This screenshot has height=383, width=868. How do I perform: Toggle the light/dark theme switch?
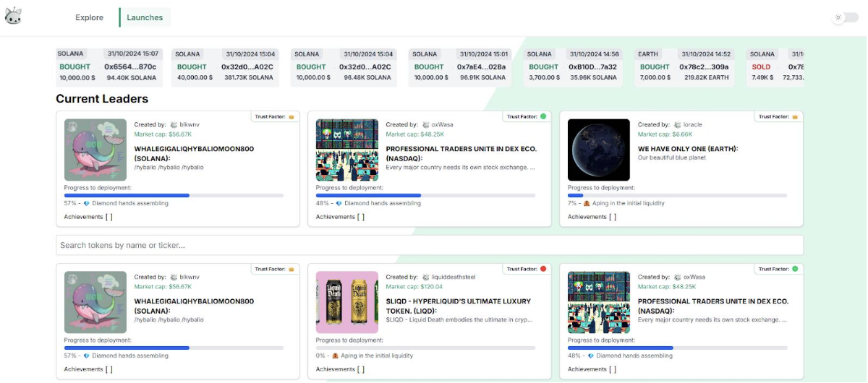click(843, 17)
